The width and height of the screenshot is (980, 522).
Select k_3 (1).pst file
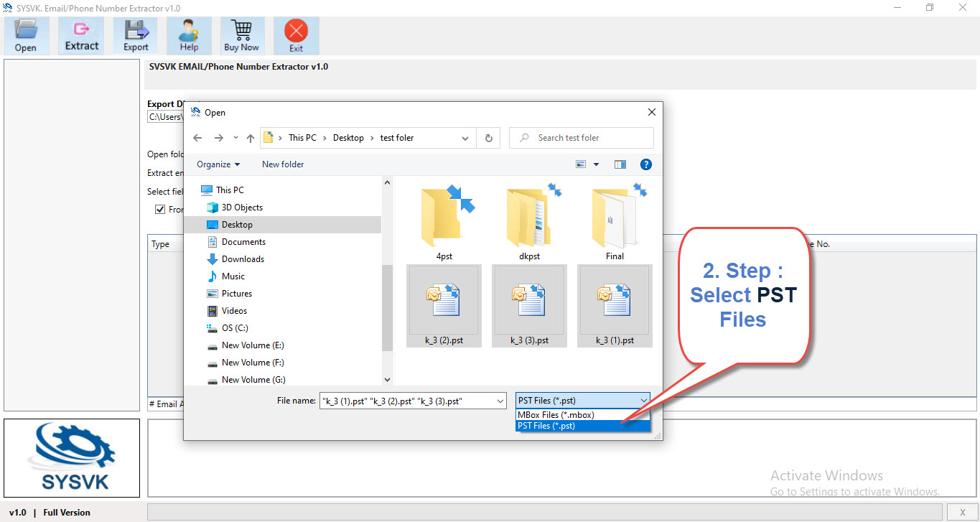pos(615,306)
